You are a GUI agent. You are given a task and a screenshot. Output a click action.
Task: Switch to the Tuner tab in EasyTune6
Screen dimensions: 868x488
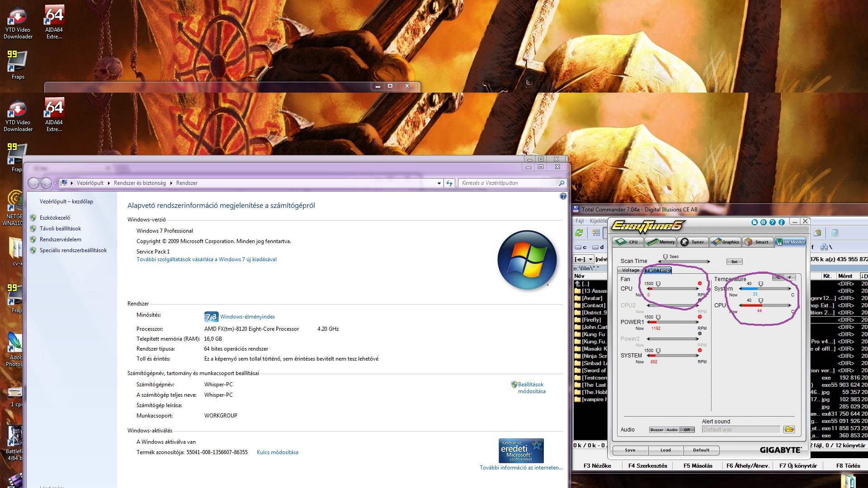pyautogui.click(x=693, y=242)
